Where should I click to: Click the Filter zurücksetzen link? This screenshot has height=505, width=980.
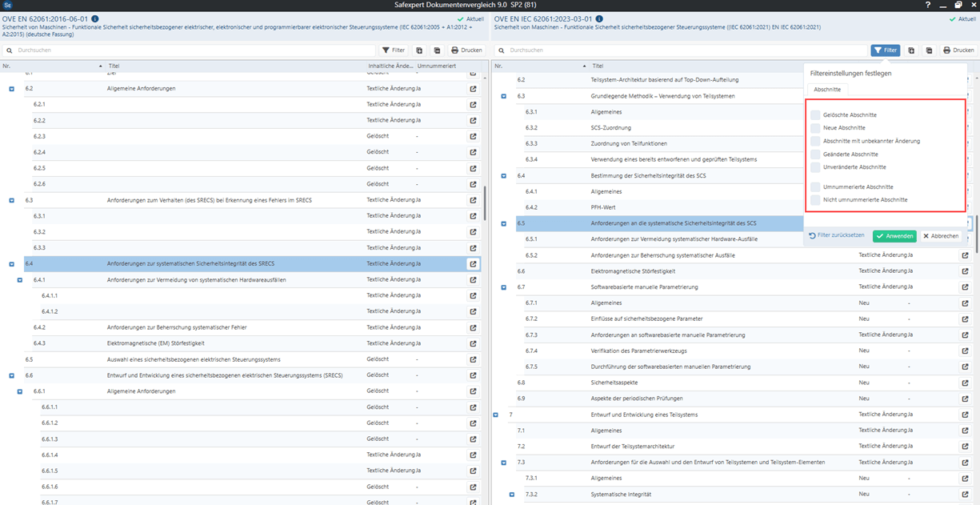tap(836, 236)
